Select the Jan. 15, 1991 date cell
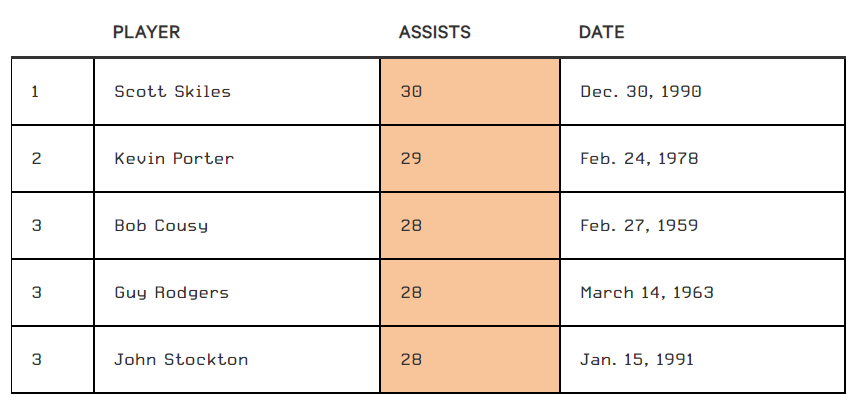 tap(637, 360)
